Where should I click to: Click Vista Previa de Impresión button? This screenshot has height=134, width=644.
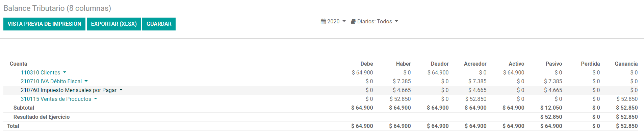click(44, 24)
